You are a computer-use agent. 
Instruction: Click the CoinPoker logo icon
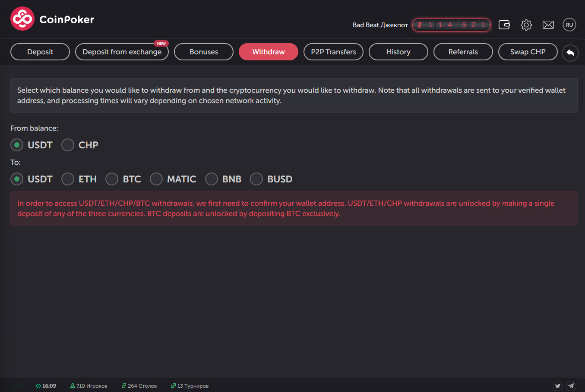click(22, 19)
